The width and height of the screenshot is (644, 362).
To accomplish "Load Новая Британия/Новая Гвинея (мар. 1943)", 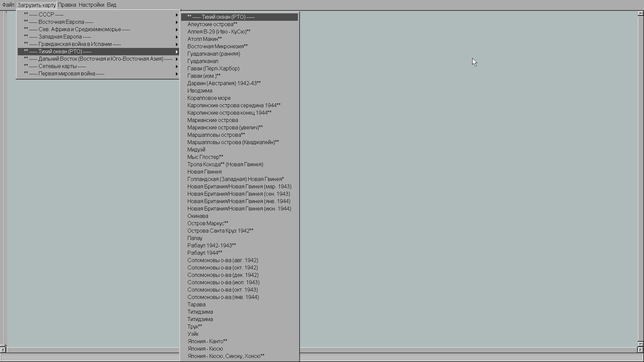I will [239, 187].
